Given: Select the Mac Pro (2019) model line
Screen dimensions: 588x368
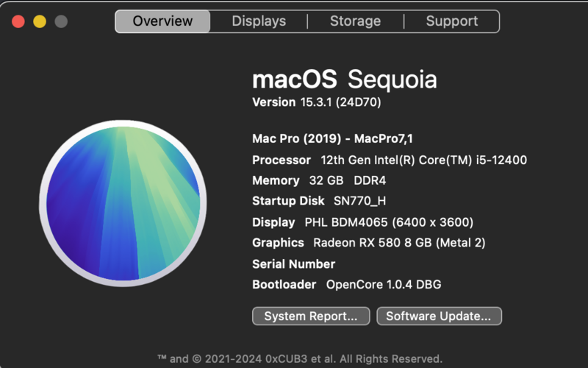Looking at the screenshot, I should (337, 138).
